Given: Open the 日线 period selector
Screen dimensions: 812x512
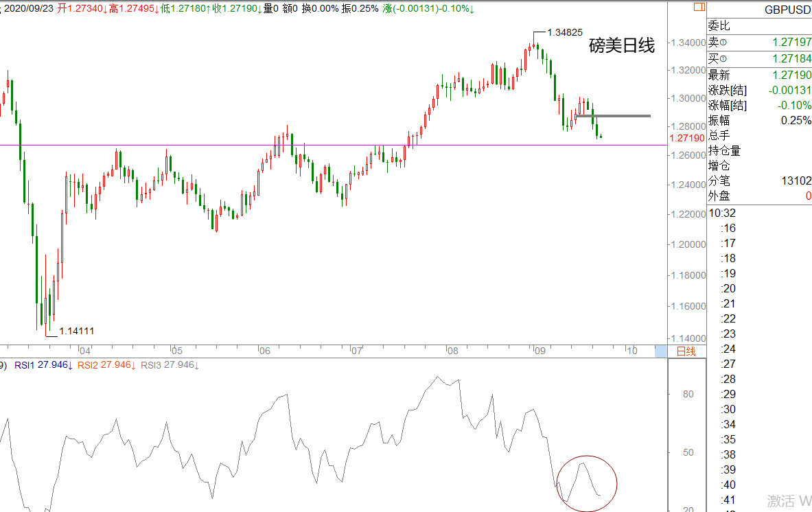Looking at the screenshot, I should pyautogui.click(x=686, y=351).
